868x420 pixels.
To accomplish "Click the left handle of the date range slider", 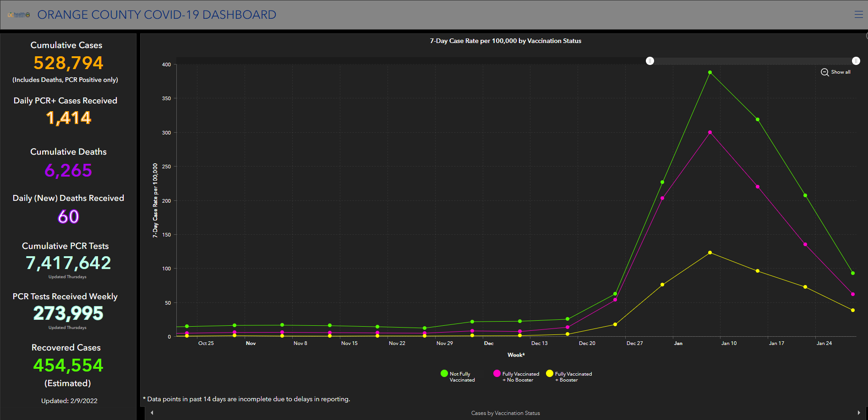I will (x=650, y=61).
